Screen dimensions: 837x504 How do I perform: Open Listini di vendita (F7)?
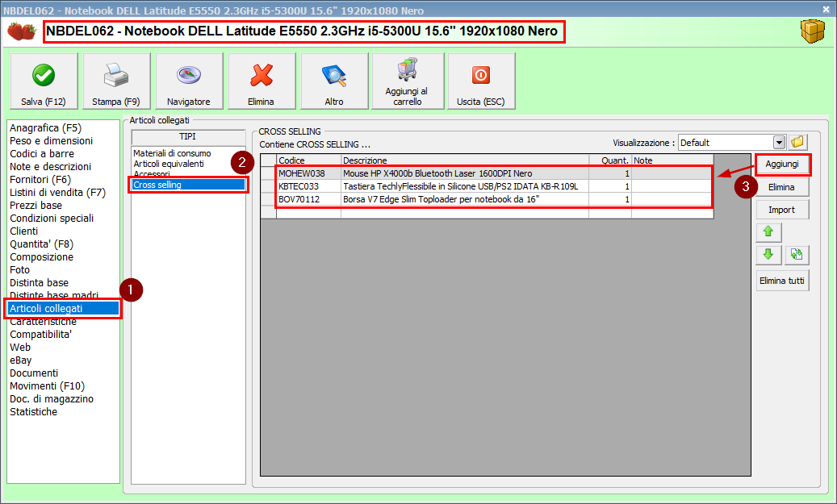click(57, 193)
